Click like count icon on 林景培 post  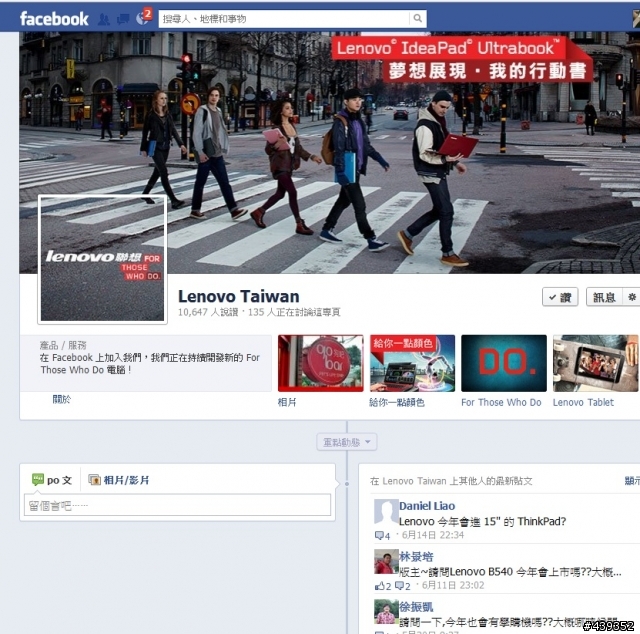pyautogui.click(x=383, y=586)
